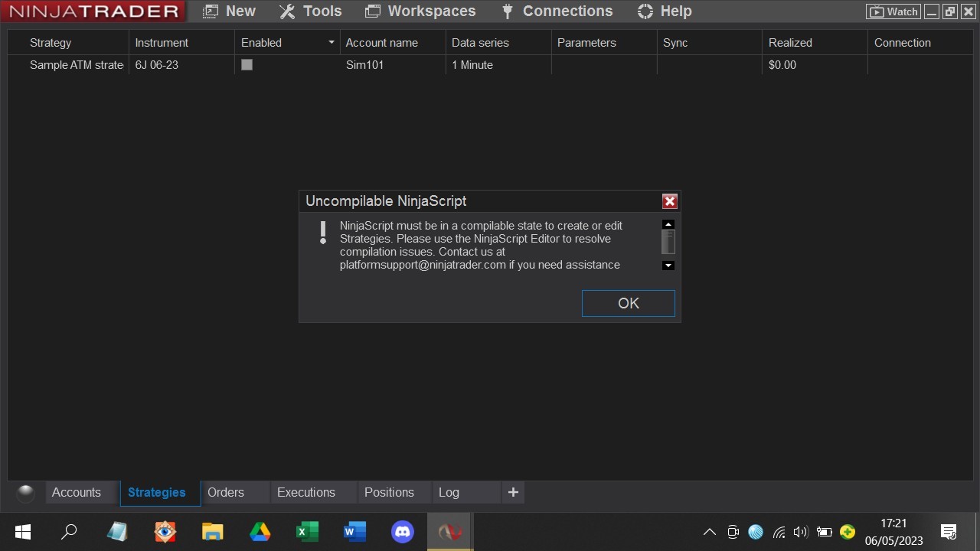Viewport: 980px width, 551px height.
Task: Open the New menu
Action: 229,11
